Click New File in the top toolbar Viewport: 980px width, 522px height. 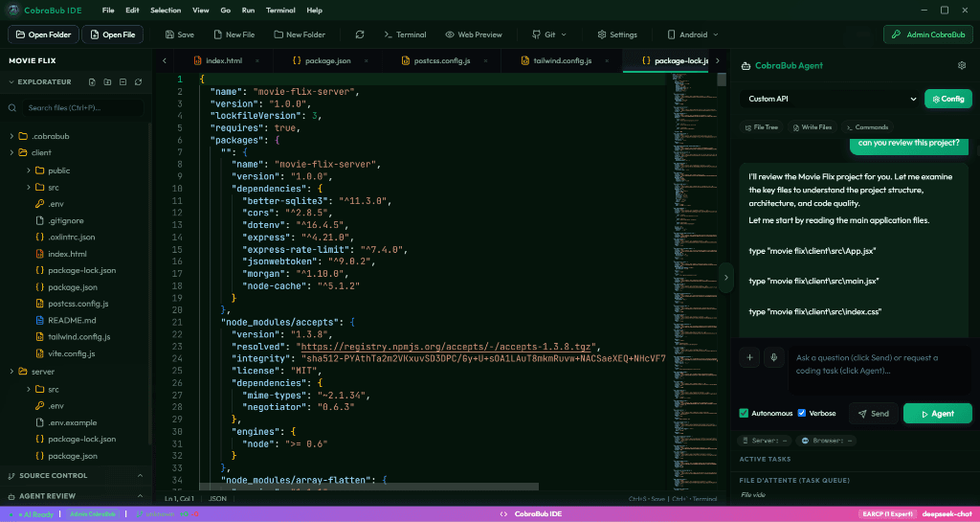pyautogui.click(x=234, y=34)
